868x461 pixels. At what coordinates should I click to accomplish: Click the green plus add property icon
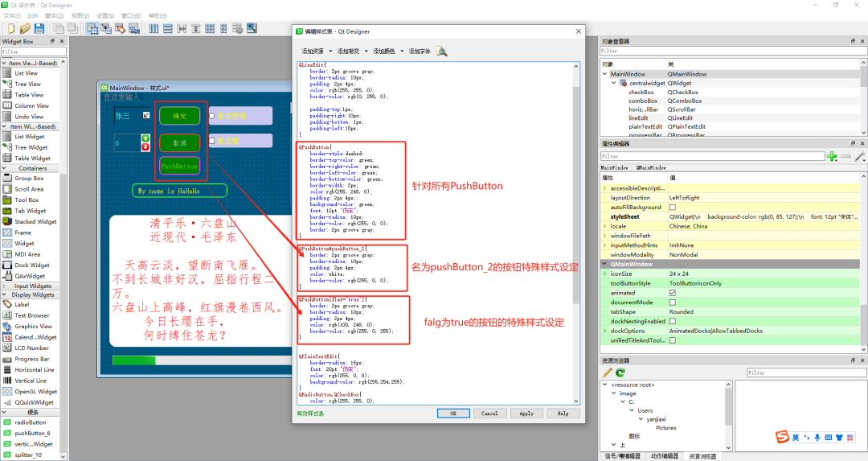pyautogui.click(x=832, y=157)
